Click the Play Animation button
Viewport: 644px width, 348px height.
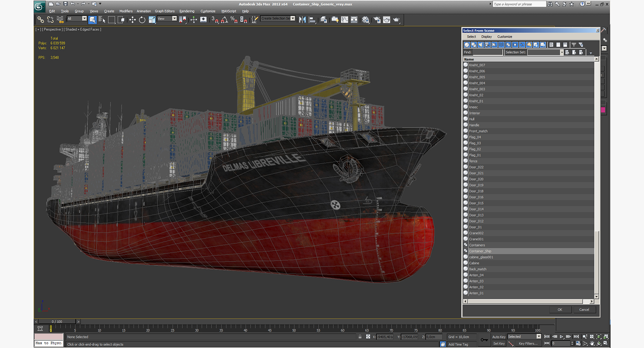pyautogui.click(x=562, y=337)
